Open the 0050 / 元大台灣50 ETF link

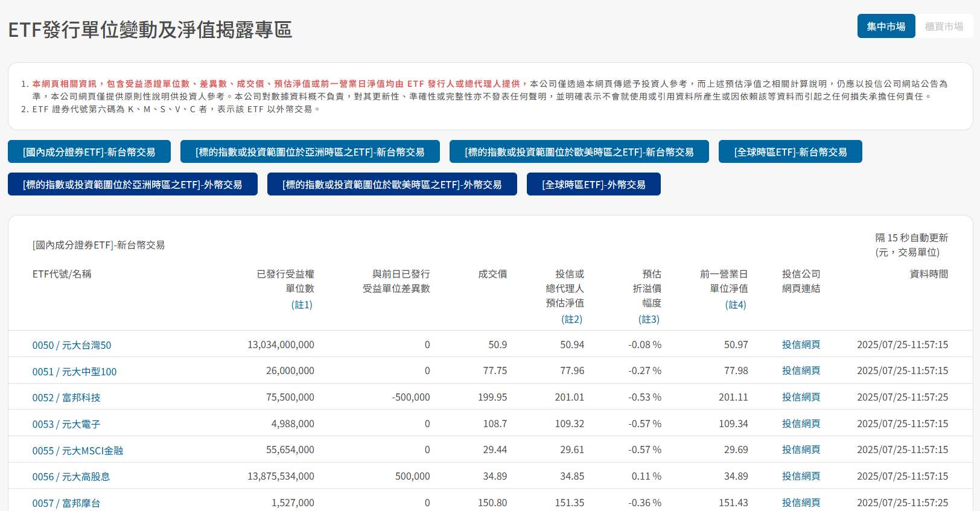pos(72,345)
